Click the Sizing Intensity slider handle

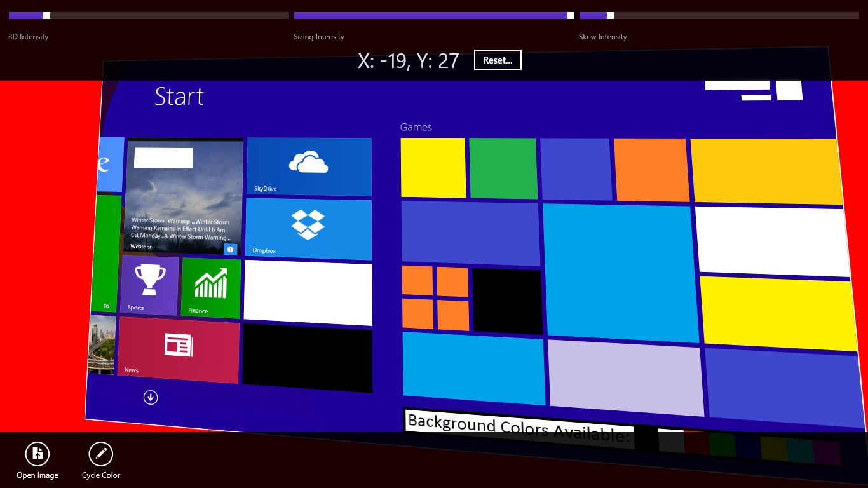tap(571, 15)
